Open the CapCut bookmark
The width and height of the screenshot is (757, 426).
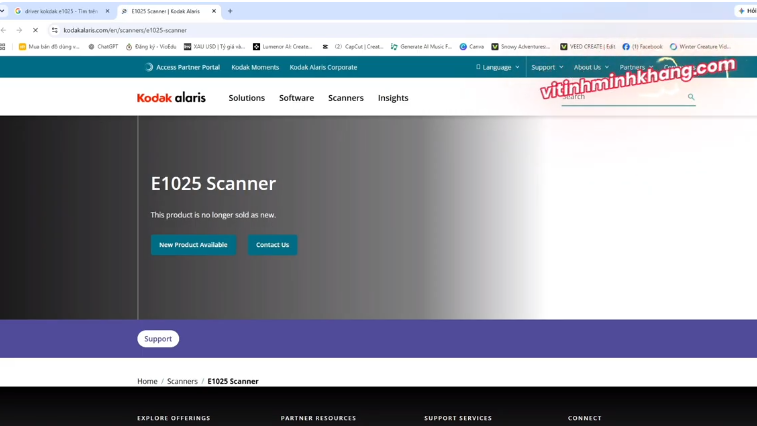[353, 47]
